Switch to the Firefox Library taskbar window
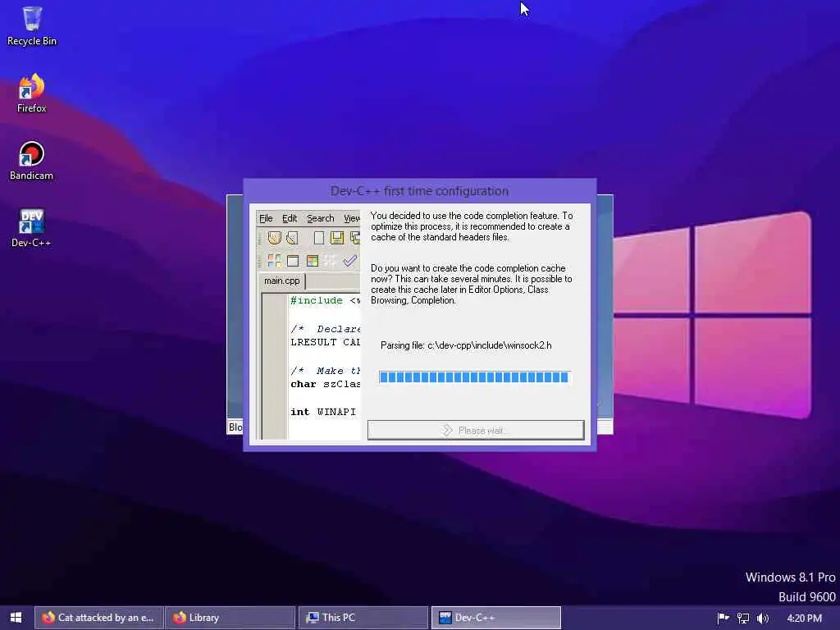Screen dimensions: 840x630 230,617
